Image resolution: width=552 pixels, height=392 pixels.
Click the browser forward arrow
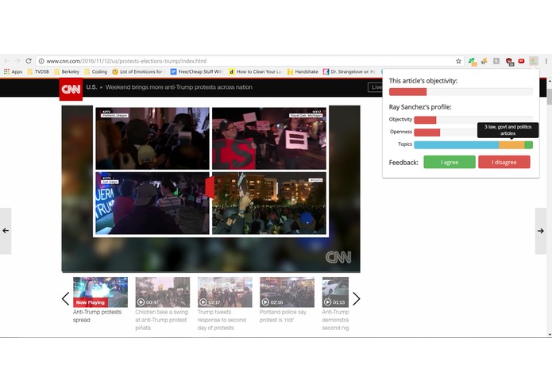(17, 61)
